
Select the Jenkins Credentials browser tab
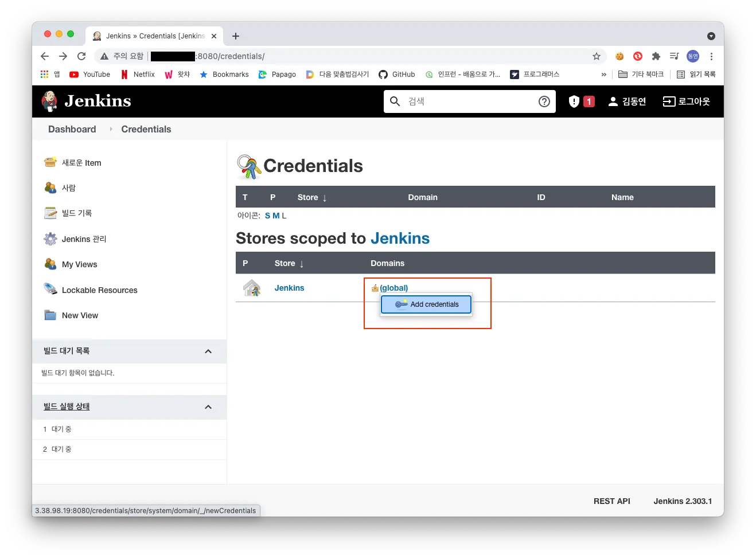pos(154,36)
